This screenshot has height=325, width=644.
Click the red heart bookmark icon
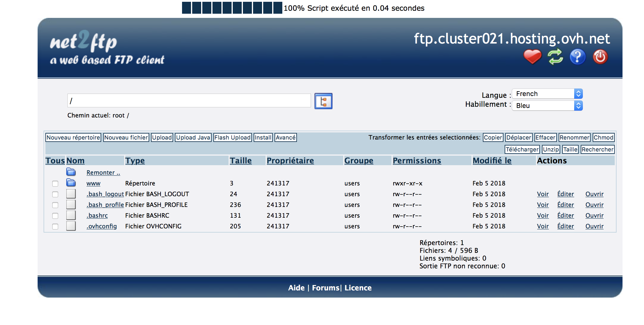(x=532, y=57)
